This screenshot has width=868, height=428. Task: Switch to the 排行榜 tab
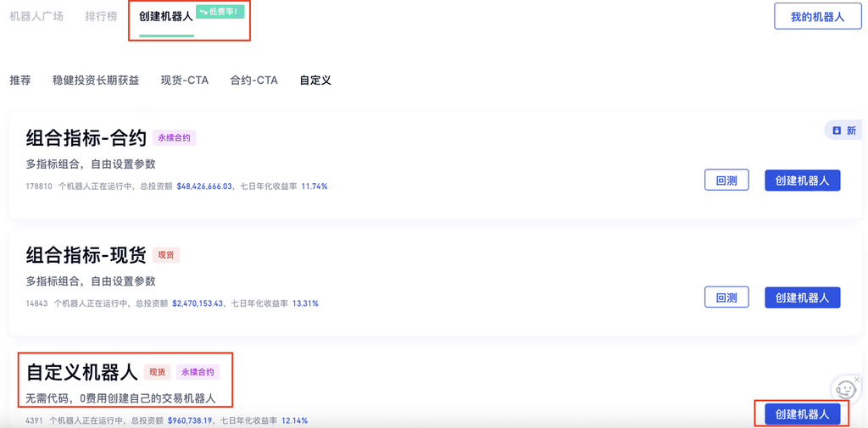pyautogui.click(x=102, y=16)
